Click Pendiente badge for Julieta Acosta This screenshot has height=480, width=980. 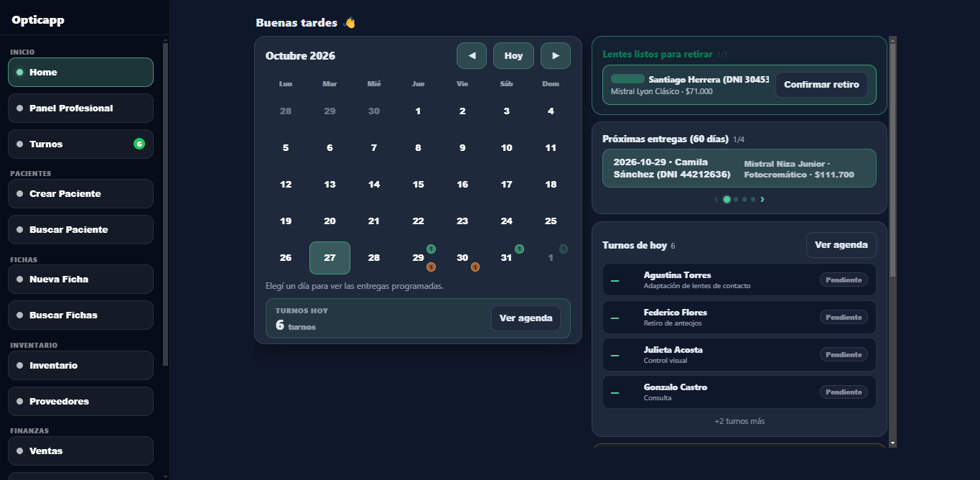tap(844, 355)
